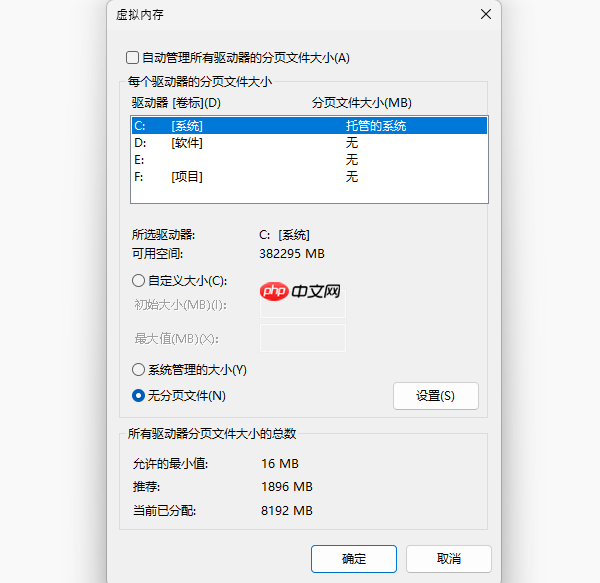Image resolution: width=600 pixels, height=583 pixels.
Task: Click the 最大值(MB) input field
Action: (302, 338)
